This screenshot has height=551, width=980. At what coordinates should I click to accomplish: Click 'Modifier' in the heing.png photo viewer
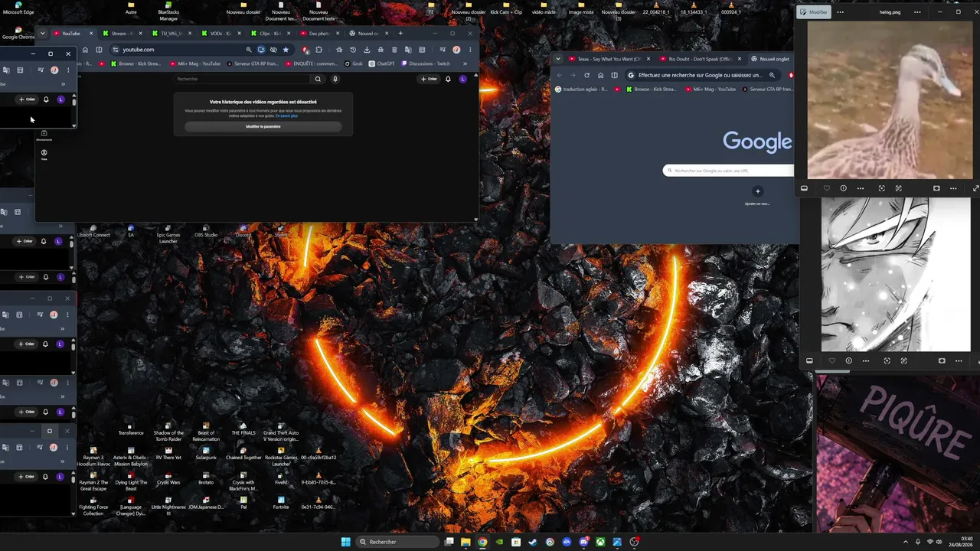click(x=813, y=12)
